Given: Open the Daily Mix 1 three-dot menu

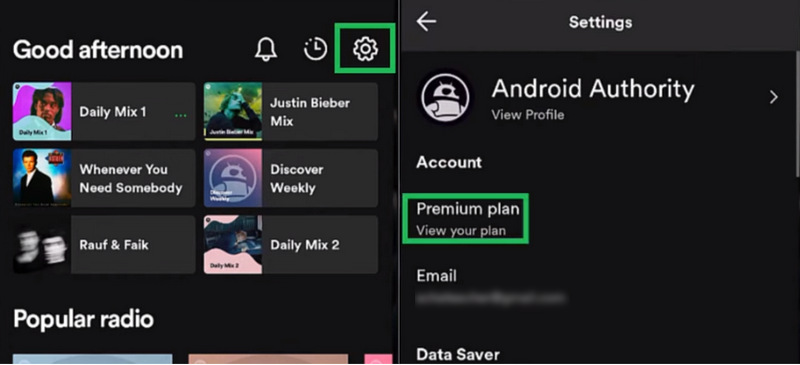Looking at the screenshot, I should pyautogui.click(x=181, y=116).
